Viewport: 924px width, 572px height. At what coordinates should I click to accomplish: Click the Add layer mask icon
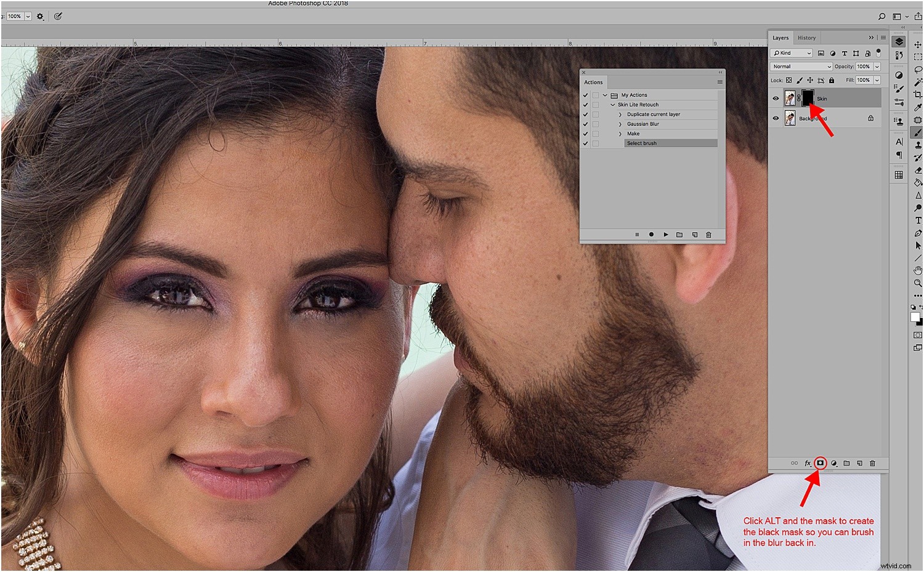pos(821,463)
